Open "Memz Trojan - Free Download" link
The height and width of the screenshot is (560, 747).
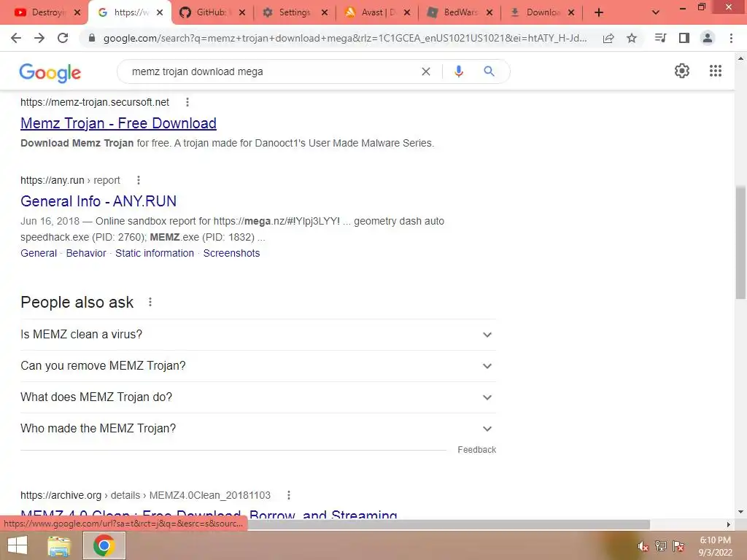coord(118,123)
